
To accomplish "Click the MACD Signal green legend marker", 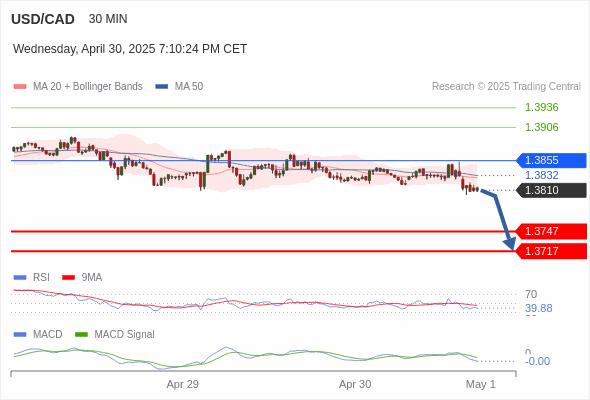I will (81, 334).
